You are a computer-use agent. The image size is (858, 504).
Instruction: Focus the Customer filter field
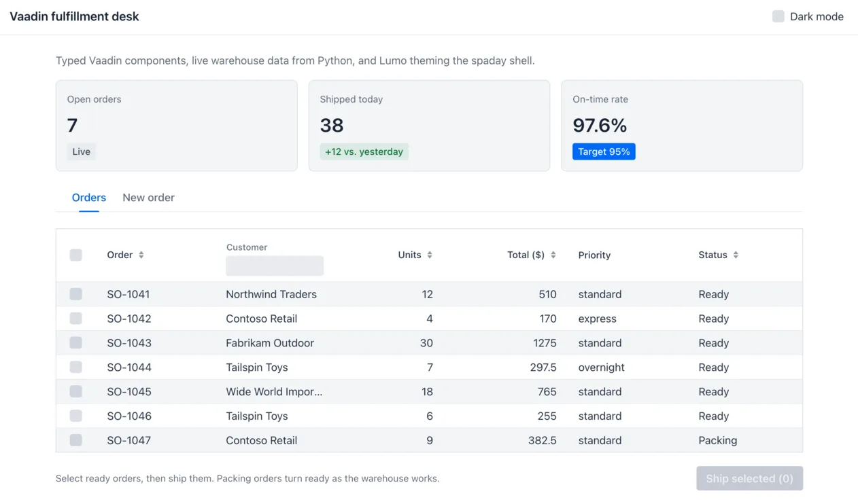click(275, 266)
